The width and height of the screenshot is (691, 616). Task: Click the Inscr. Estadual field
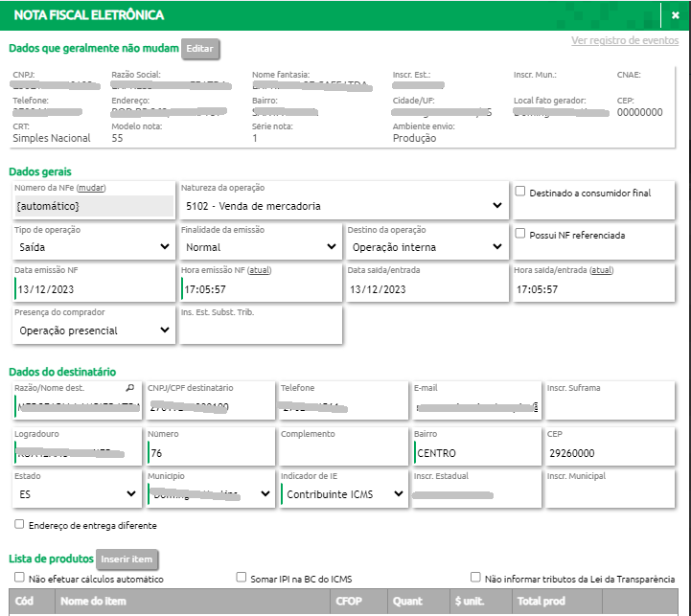tap(476, 495)
